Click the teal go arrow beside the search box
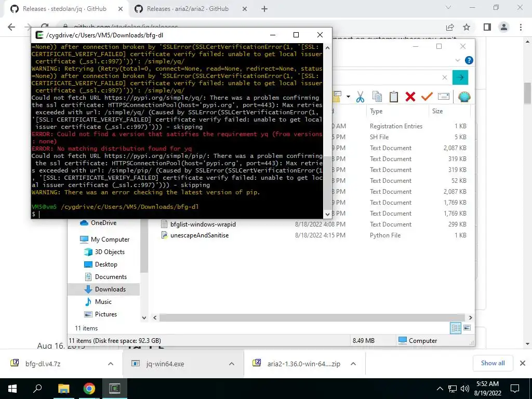Image resolution: width=532 pixels, height=399 pixels. click(460, 77)
